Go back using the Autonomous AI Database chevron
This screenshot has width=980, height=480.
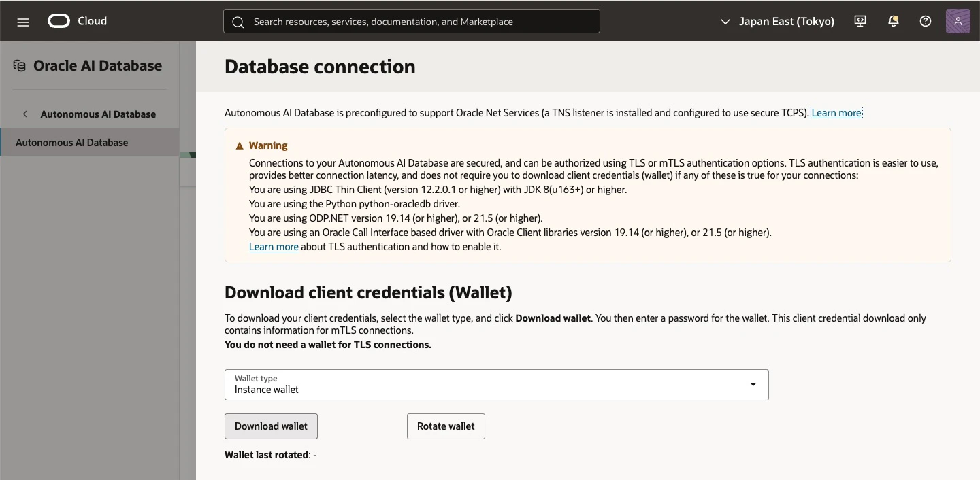tap(25, 114)
